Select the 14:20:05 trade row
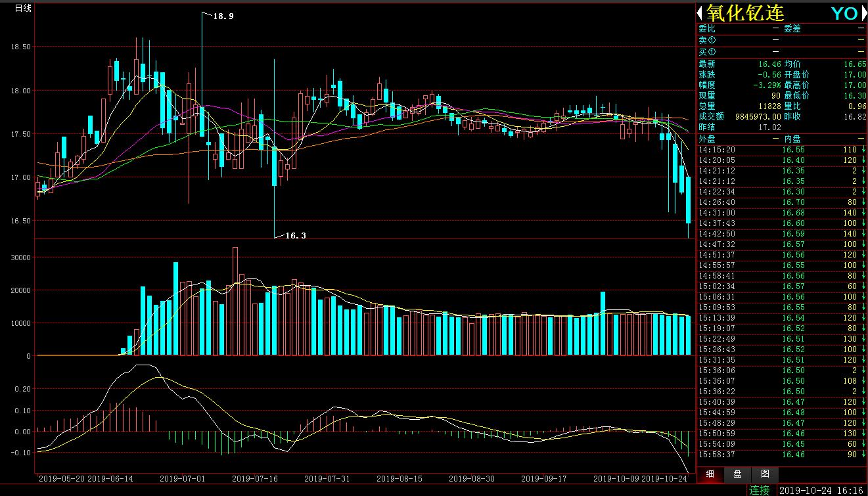Screen dimensions: 868x496 coord(782,160)
